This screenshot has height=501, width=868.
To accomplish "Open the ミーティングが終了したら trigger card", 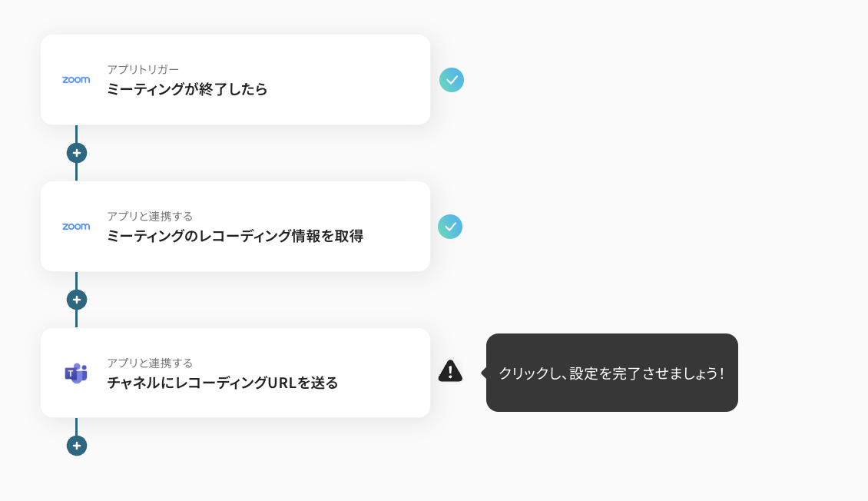I will click(235, 79).
